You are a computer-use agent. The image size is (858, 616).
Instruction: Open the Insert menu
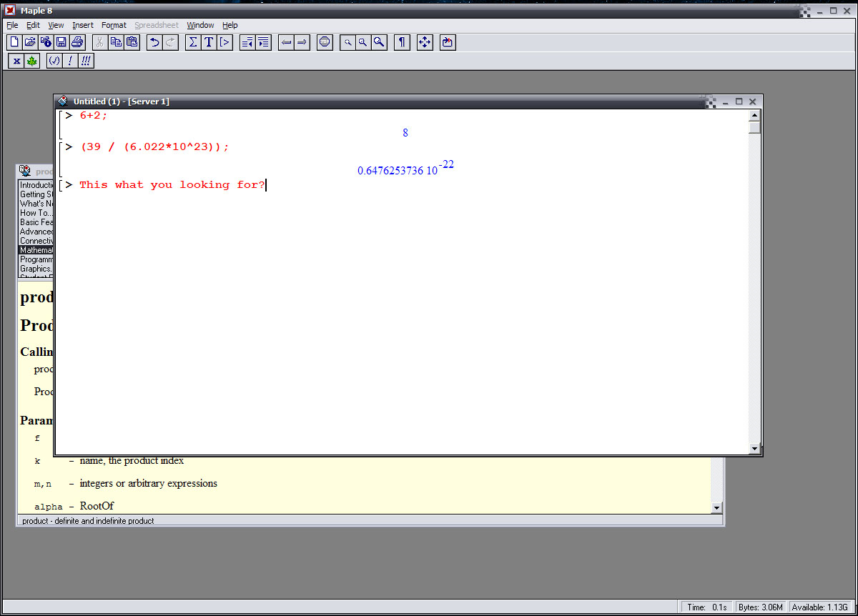[83, 25]
